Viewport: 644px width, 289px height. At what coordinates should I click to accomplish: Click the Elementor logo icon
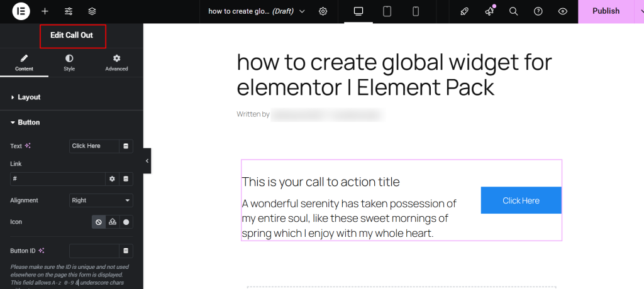click(x=19, y=11)
